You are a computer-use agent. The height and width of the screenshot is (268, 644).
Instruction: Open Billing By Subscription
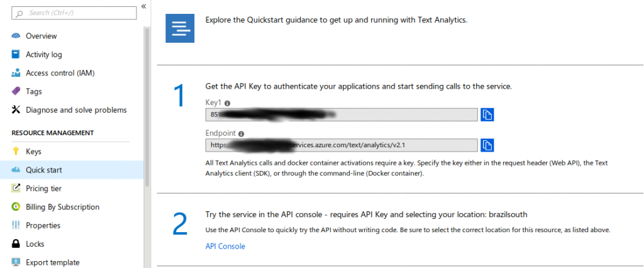(x=62, y=207)
